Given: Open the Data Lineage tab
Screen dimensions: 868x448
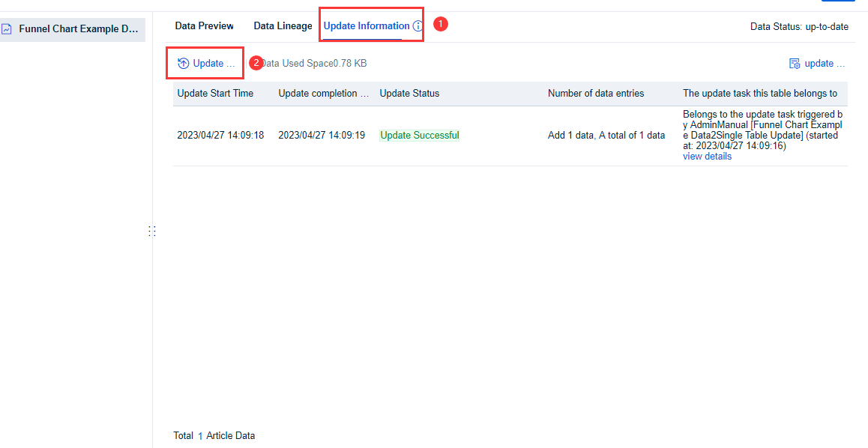Looking at the screenshot, I should pyautogui.click(x=283, y=25).
